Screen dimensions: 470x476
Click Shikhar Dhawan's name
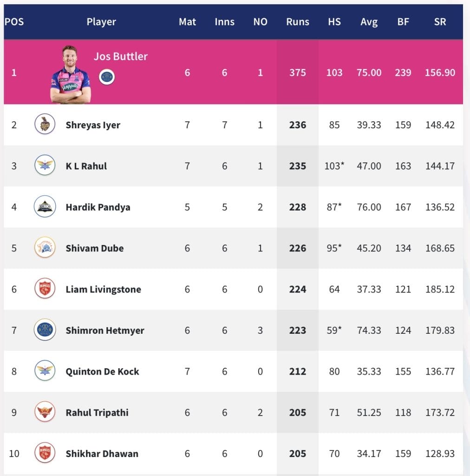point(102,454)
